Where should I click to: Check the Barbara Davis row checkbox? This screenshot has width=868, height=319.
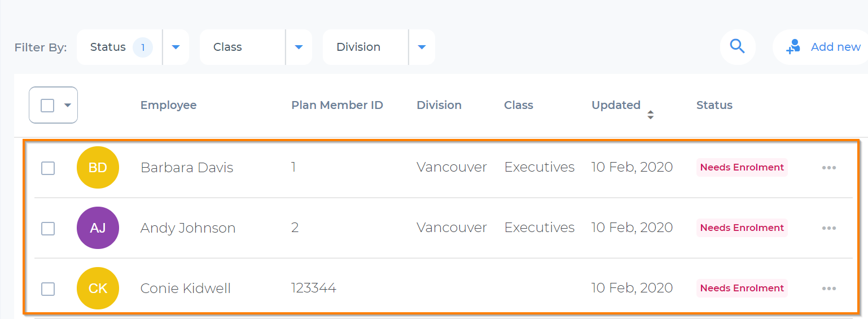[48, 168]
